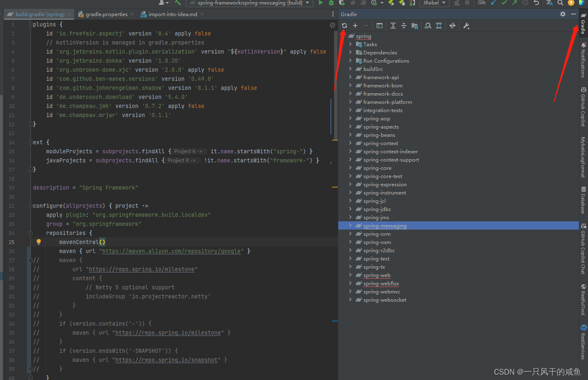Open repo.spring.io/milestone link on line 28
This screenshot has height=380, width=588.
click(142, 269)
